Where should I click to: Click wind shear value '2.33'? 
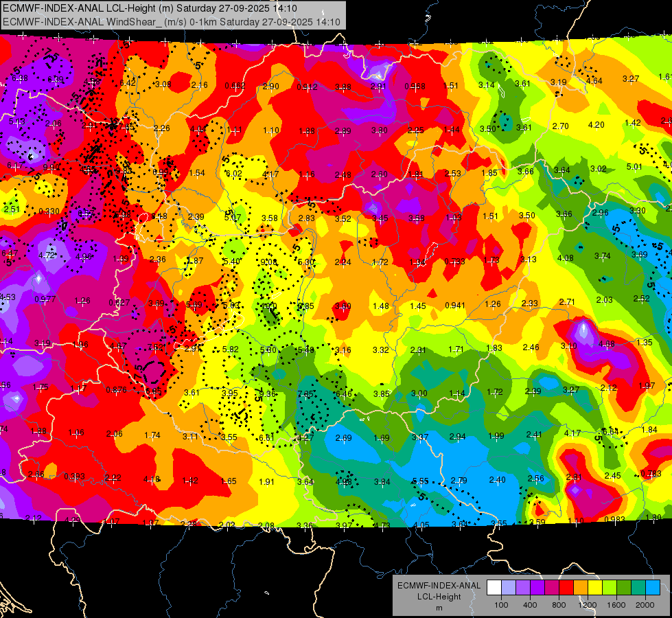coord(530,304)
